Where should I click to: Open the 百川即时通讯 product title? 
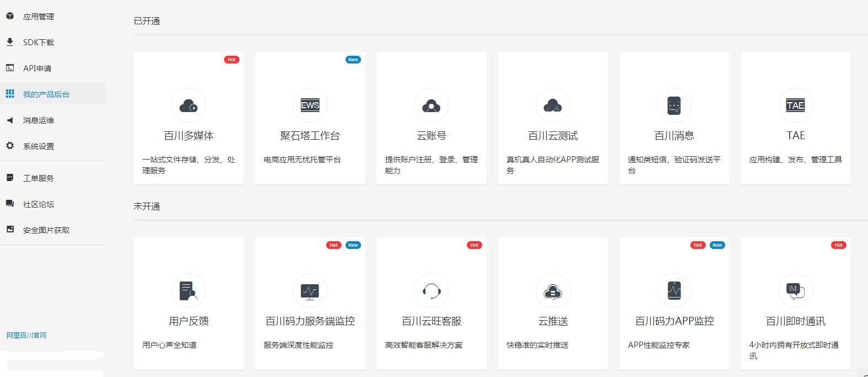[x=796, y=321]
